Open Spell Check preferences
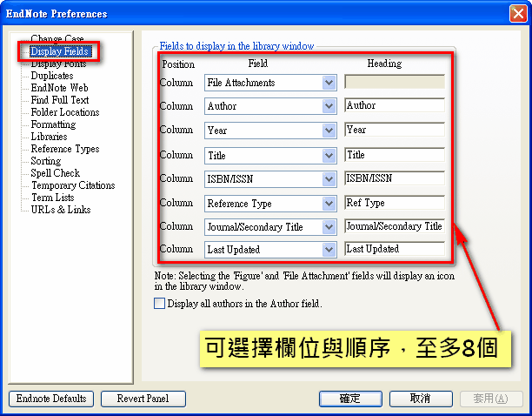 click(x=55, y=173)
